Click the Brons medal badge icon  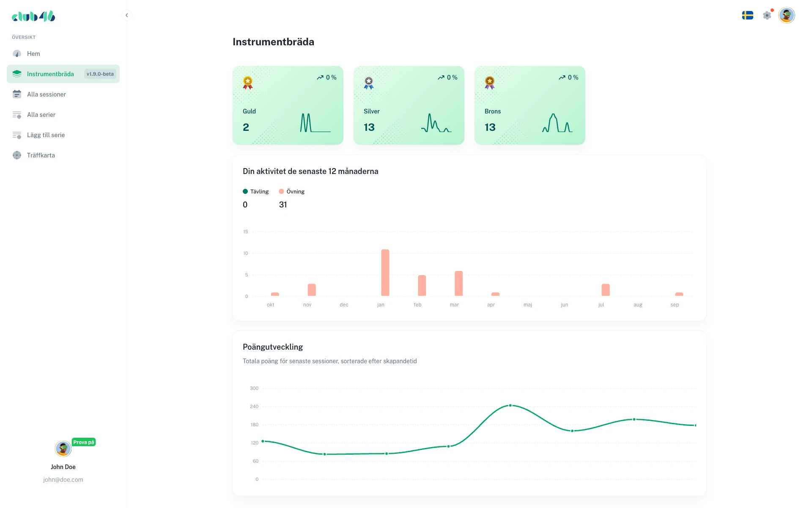coord(489,83)
